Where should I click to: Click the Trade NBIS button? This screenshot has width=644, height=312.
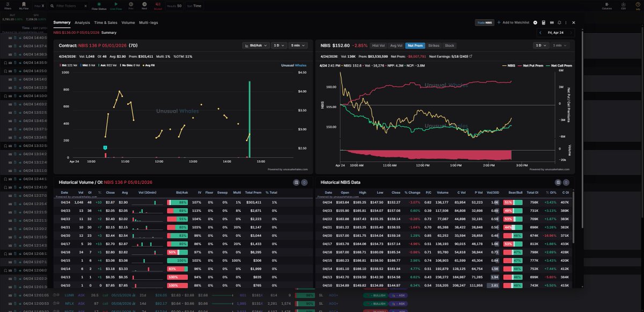point(484,23)
